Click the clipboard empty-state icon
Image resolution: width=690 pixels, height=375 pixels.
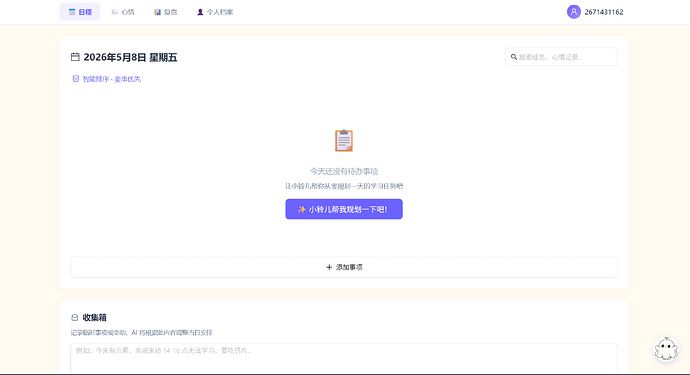click(x=344, y=140)
